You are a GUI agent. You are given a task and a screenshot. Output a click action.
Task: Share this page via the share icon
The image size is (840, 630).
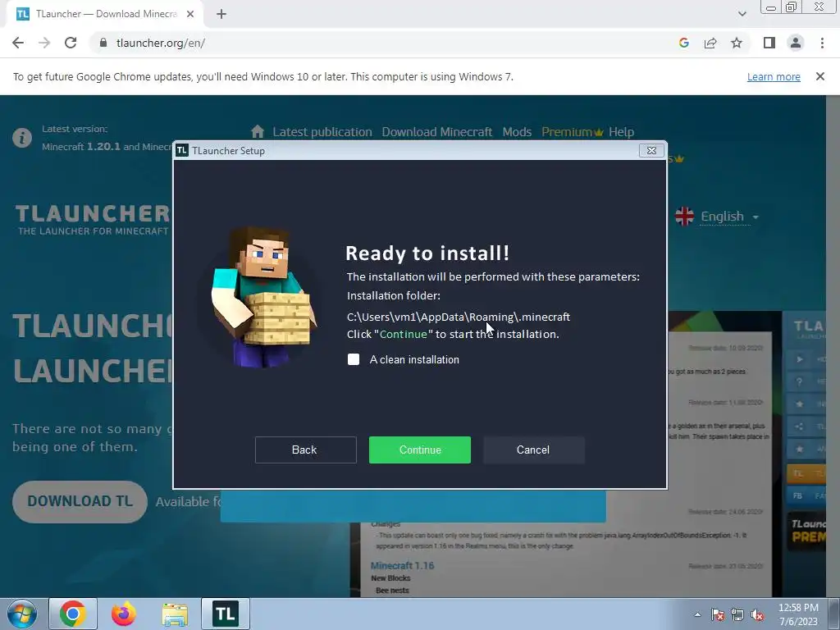710,43
